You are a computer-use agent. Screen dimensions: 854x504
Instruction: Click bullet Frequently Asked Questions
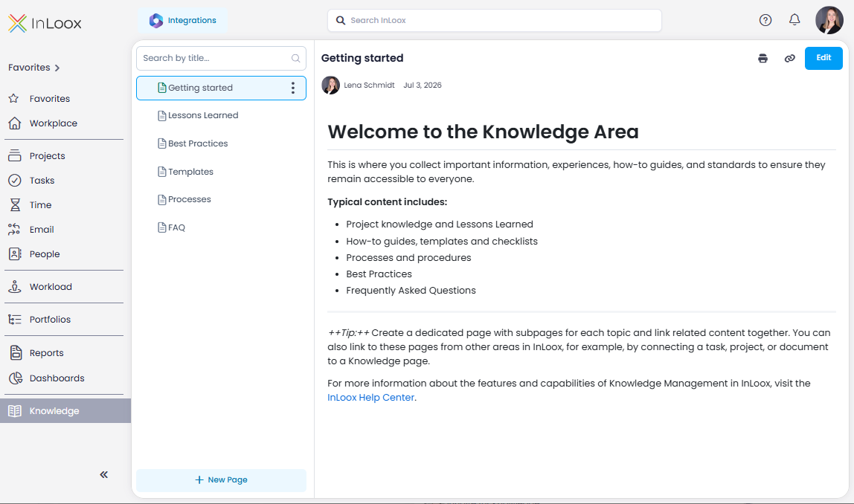[x=411, y=291]
